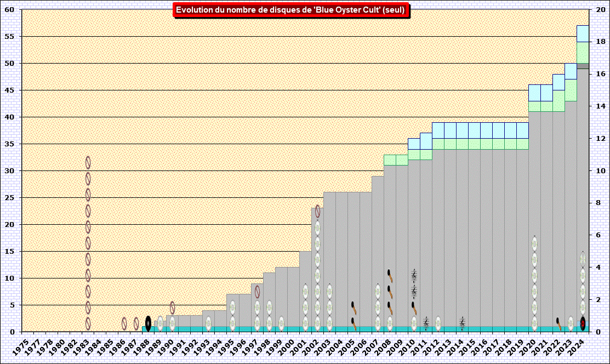
Task: Click the black vinyl record icon at 1988
Action: tap(148, 323)
